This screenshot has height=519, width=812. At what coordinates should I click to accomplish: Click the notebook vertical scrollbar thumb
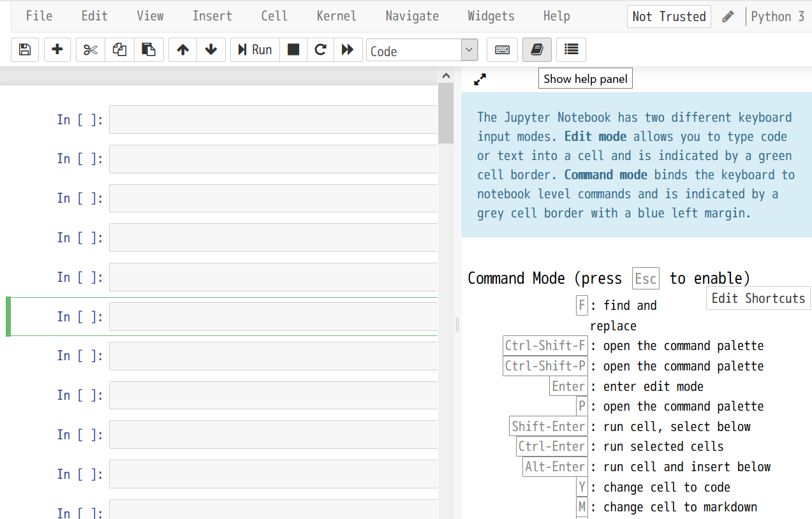click(x=446, y=113)
